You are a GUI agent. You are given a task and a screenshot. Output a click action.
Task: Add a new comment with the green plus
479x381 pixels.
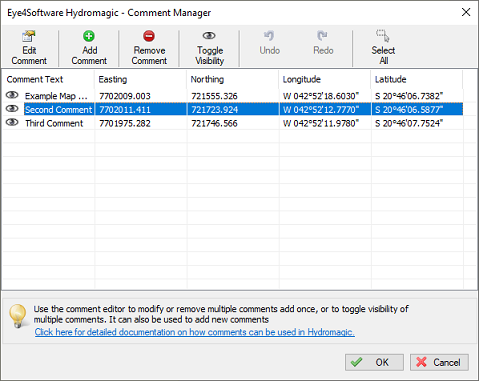[x=89, y=48]
